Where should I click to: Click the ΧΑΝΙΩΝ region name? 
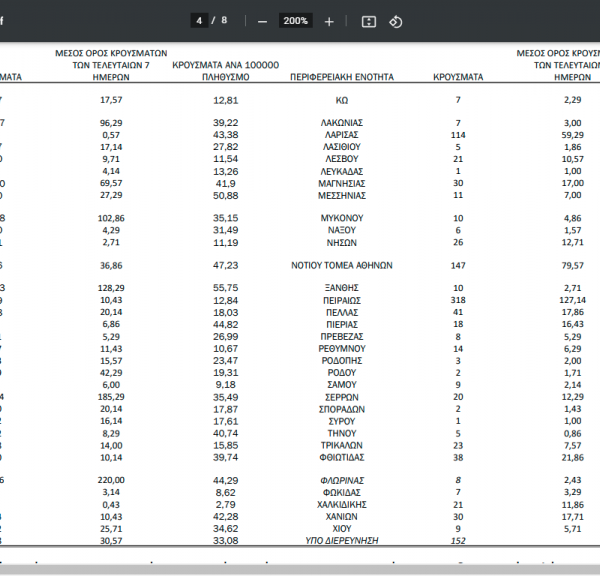click(x=342, y=517)
